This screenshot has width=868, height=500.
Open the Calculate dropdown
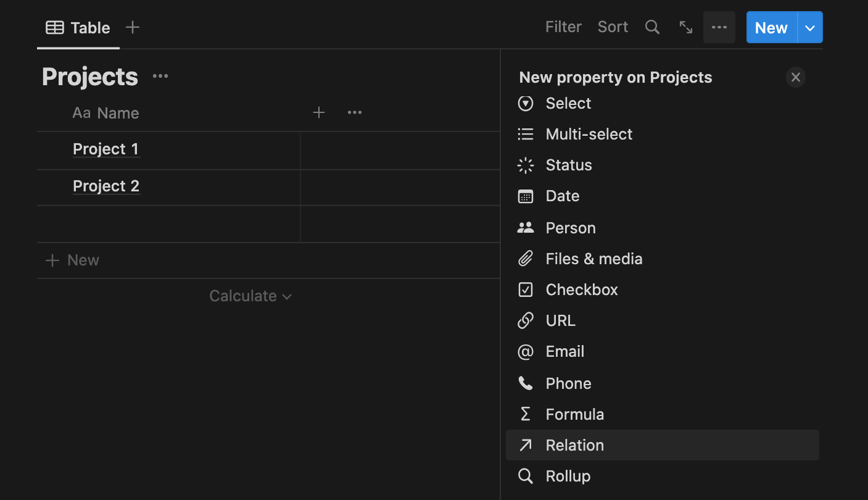[x=250, y=296]
